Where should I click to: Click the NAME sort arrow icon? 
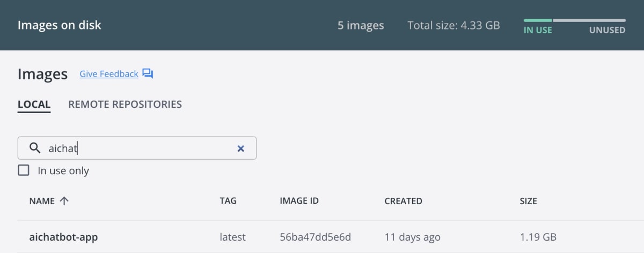pos(64,201)
